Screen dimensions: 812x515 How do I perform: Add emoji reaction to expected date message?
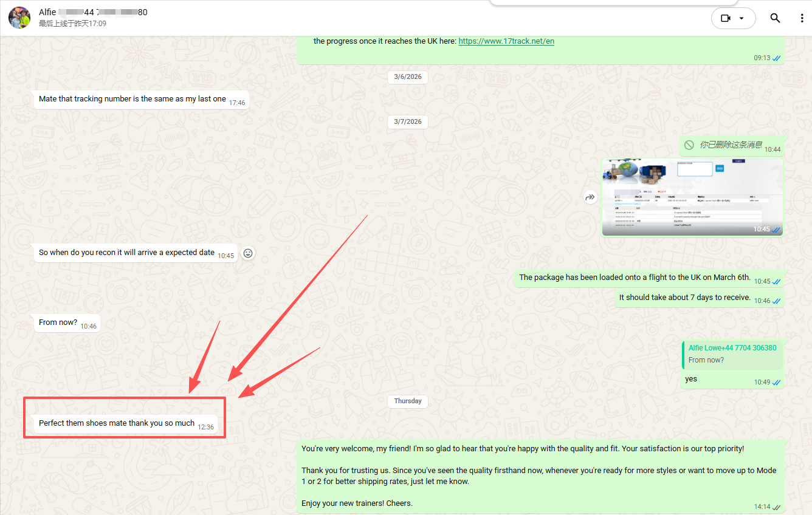tap(247, 253)
